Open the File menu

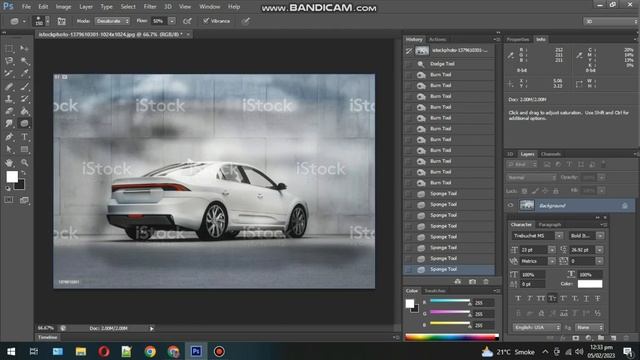pyautogui.click(x=26, y=7)
